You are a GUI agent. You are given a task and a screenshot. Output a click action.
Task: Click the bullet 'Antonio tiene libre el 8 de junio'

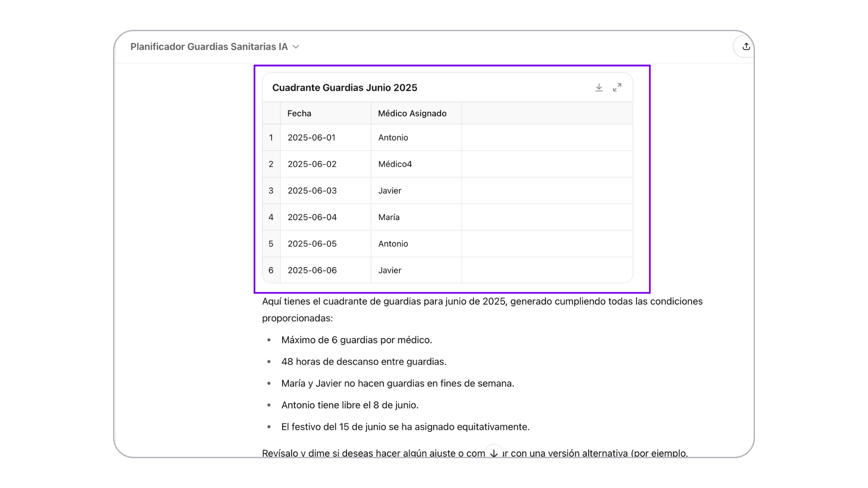pyautogui.click(x=350, y=405)
